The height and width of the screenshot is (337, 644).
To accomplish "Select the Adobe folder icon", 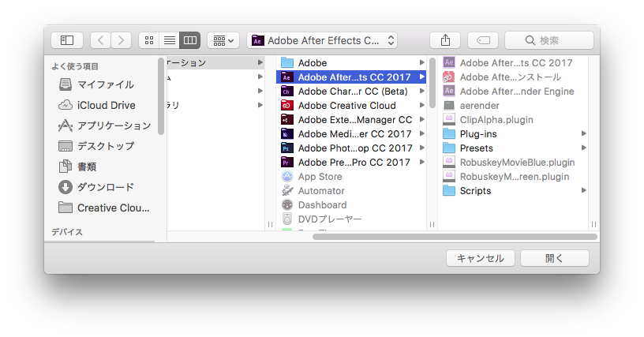I will pos(287,63).
